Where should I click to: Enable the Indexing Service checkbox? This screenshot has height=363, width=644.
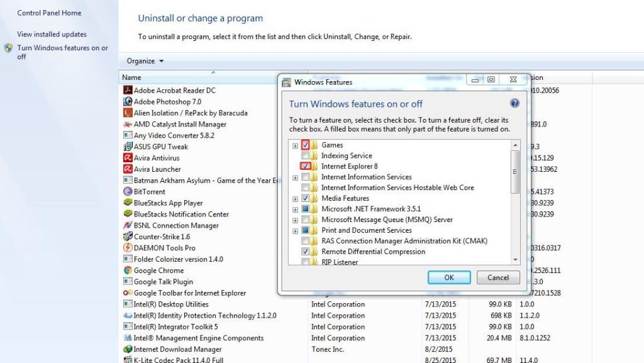point(305,155)
